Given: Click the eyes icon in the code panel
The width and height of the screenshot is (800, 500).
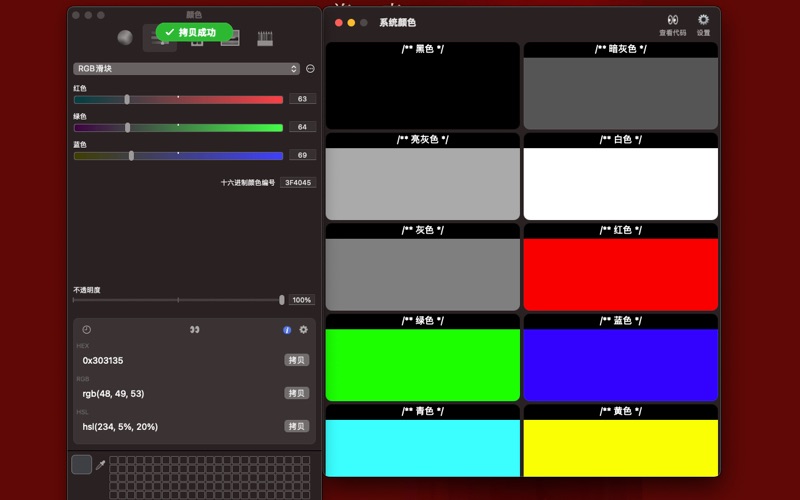Looking at the screenshot, I should point(194,330).
